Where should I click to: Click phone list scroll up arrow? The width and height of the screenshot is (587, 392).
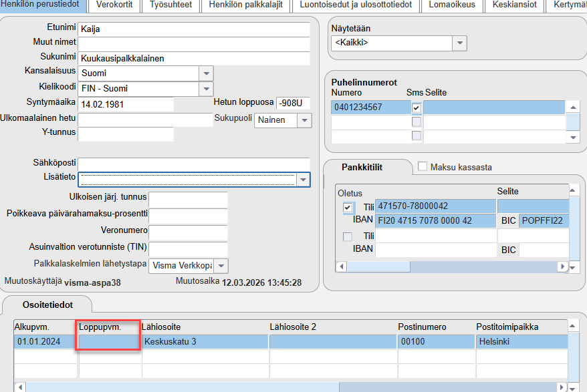click(x=573, y=108)
